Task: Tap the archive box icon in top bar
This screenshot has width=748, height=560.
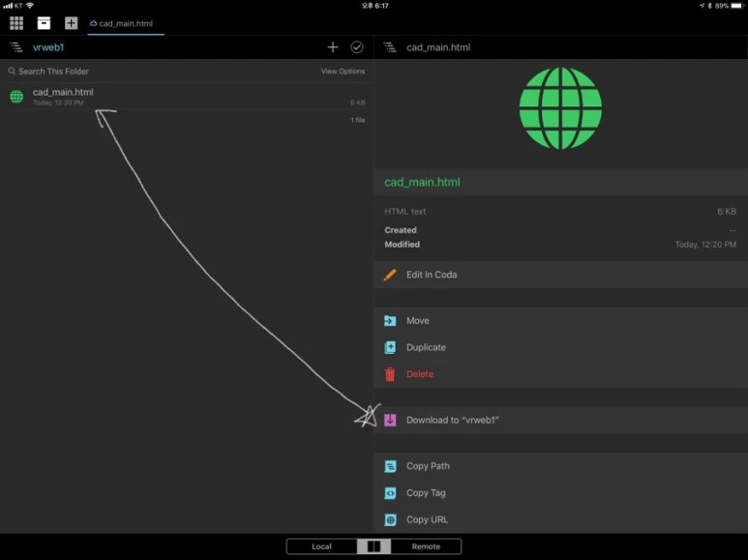Action: (44, 23)
